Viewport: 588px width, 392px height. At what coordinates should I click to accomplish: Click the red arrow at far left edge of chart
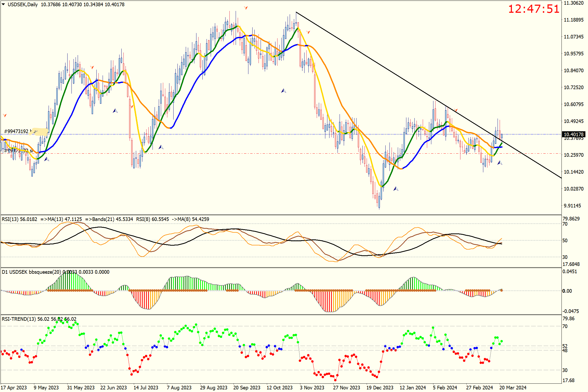[x=5, y=115]
